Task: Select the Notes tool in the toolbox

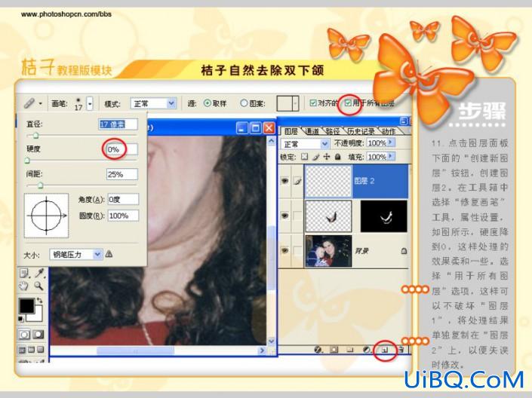Action: (24, 274)
